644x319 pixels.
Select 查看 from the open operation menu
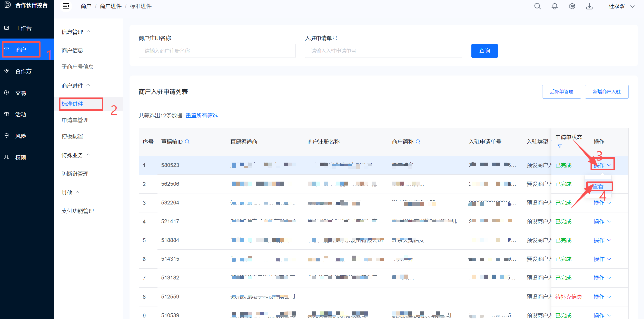(x=598, y=186)
